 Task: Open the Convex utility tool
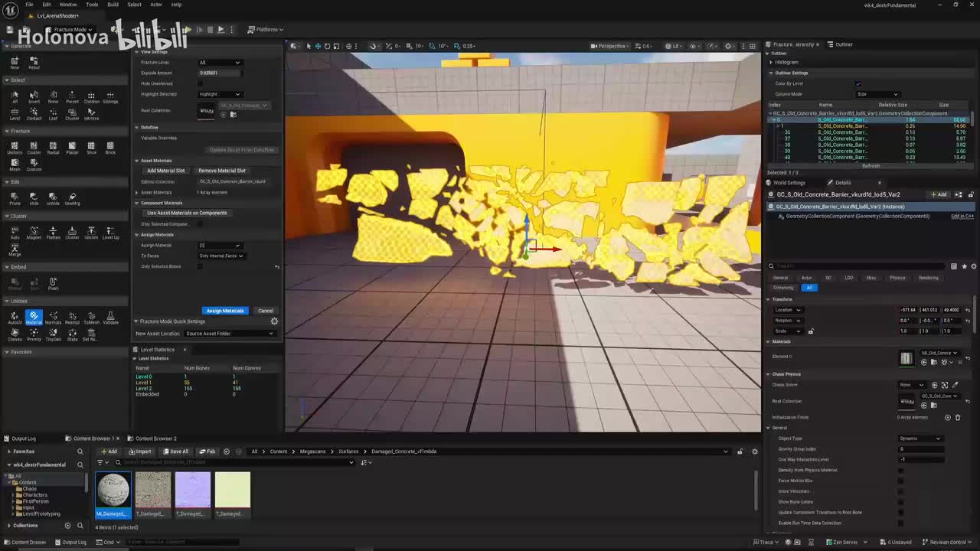point(15,334)
